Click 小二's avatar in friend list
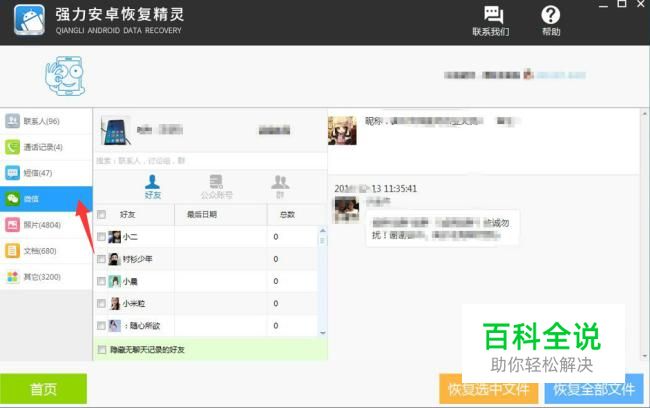650x408 pixels. point(114,237)
